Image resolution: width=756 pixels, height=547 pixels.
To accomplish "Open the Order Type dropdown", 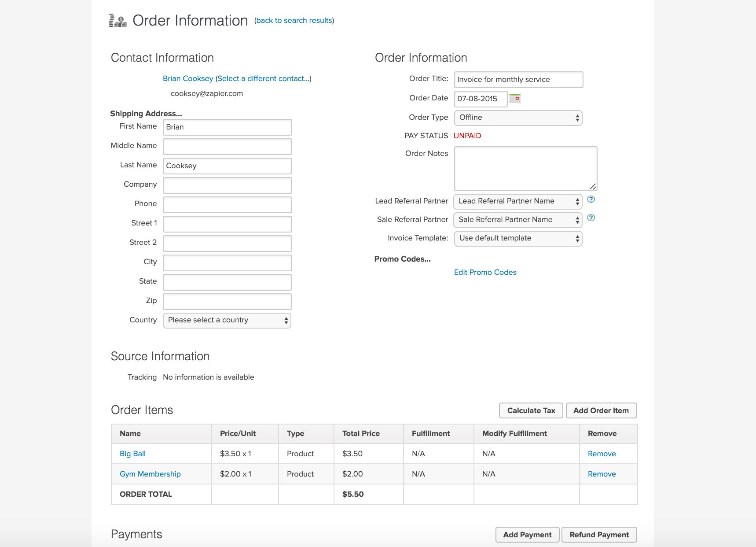I will 518,118.
